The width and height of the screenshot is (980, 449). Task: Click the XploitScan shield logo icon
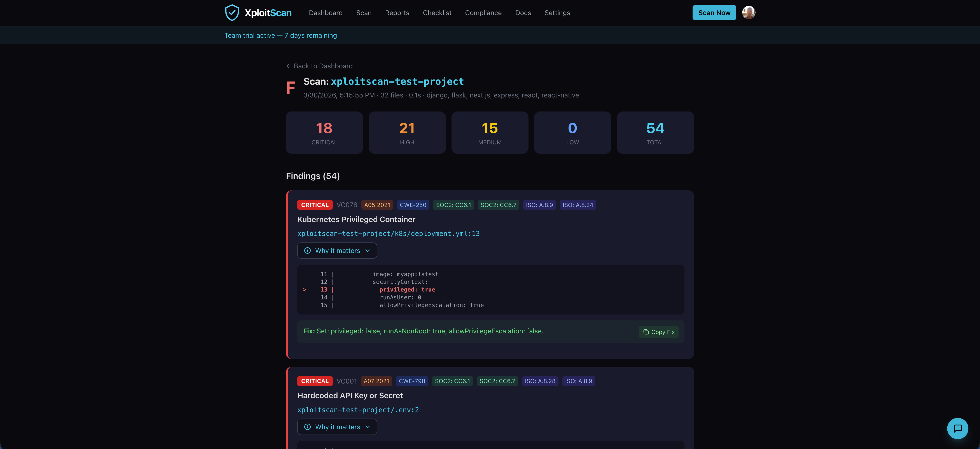[x=232, y=12]
